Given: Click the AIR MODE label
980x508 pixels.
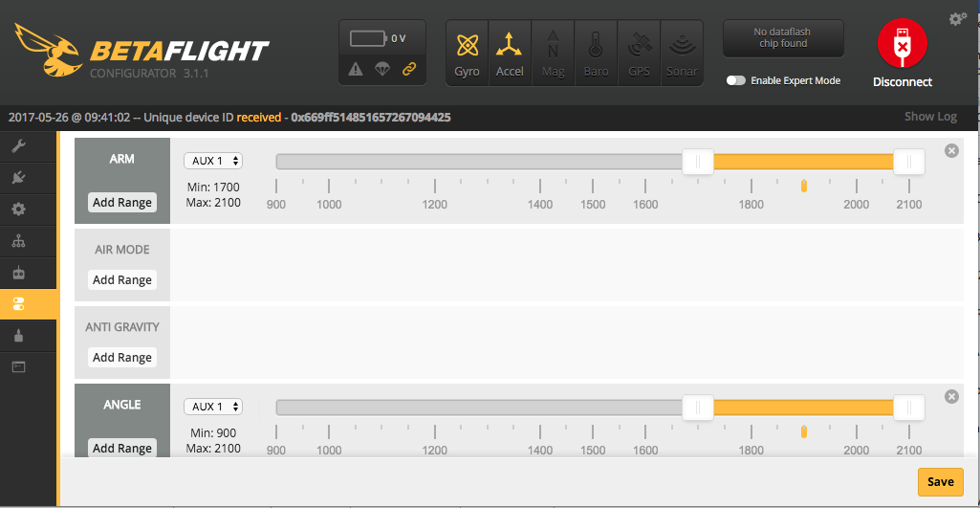Looking at the screenshot, I should [x=121, y=250].
